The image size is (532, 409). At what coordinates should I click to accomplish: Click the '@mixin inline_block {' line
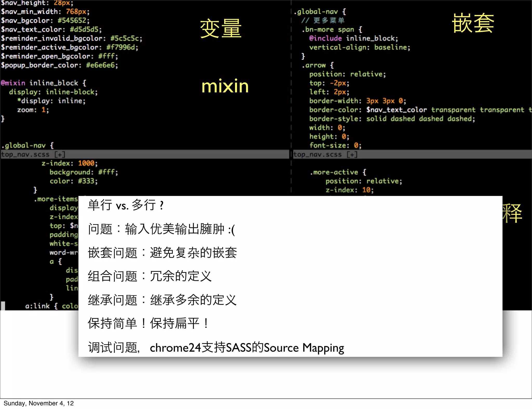[x=43, y=83]
